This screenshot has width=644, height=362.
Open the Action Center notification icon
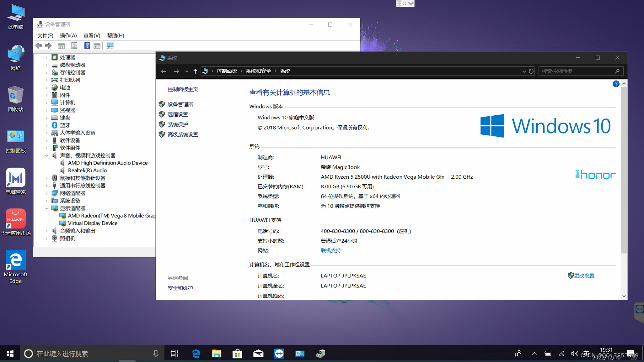click(631, 354)
